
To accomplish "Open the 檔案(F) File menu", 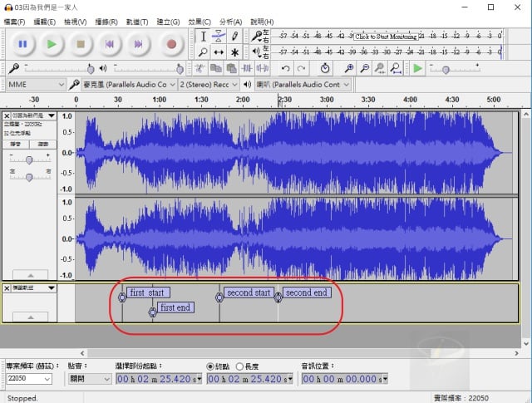I will (x=16, y=22).
